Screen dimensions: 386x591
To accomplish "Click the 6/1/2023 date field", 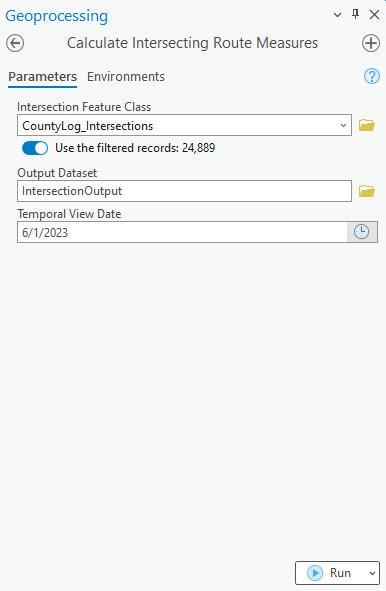I will [x=182, y=232].
